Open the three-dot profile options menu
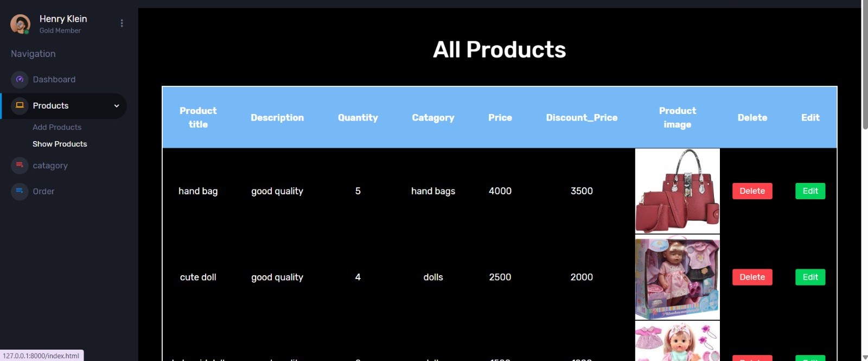Image resolution: width=868 pixels, height=361 pixels. coord(122,23)
